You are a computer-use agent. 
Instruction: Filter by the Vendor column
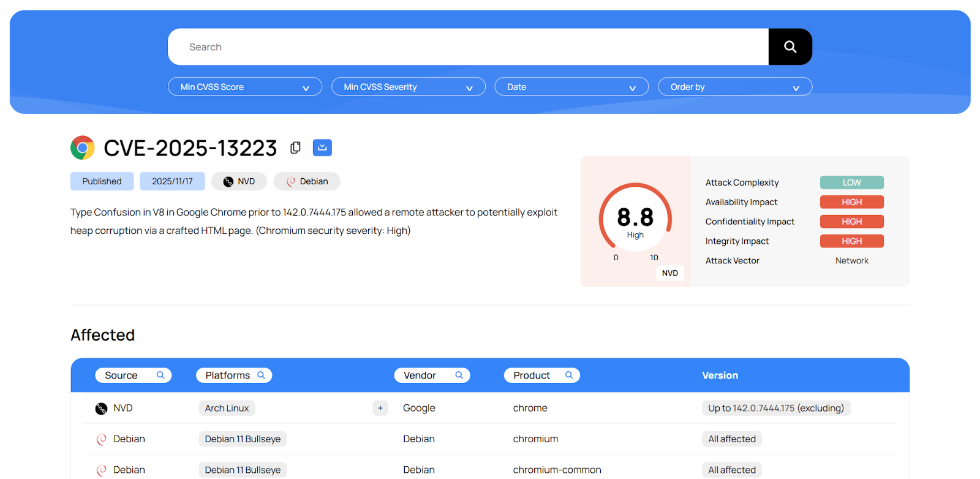coord(432,375)
